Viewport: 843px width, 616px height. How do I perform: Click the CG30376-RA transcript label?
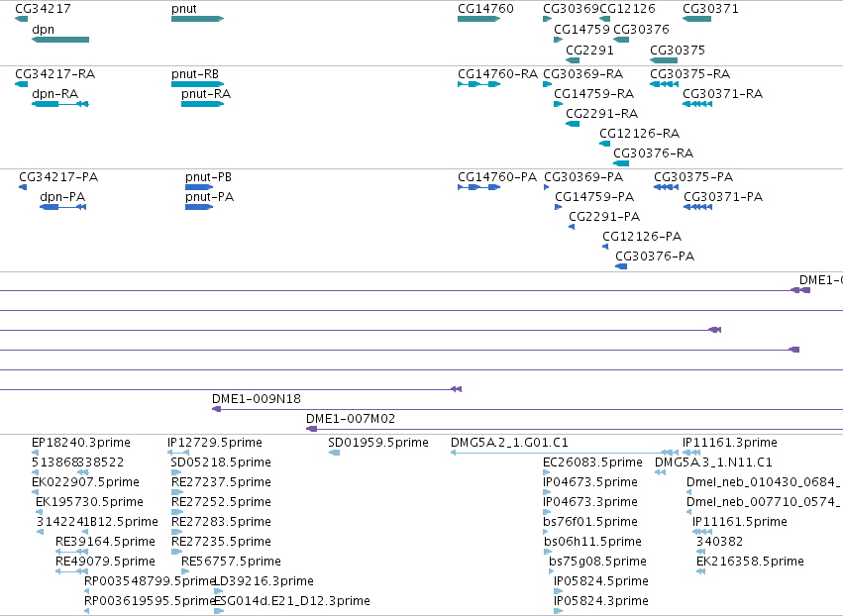point(654,154)
